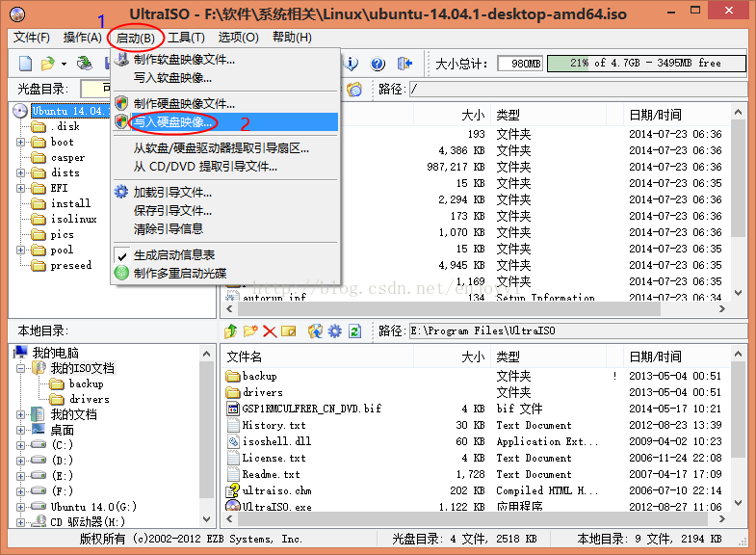The image size is (756, 555).
Task: Click shield icon beside 制作硬盘映像文件
Action: (x=121, y=103)
